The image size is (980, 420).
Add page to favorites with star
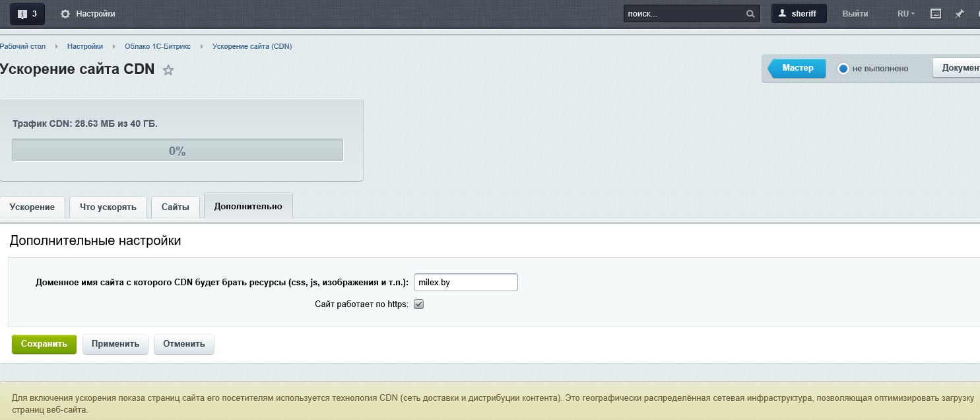168,70
